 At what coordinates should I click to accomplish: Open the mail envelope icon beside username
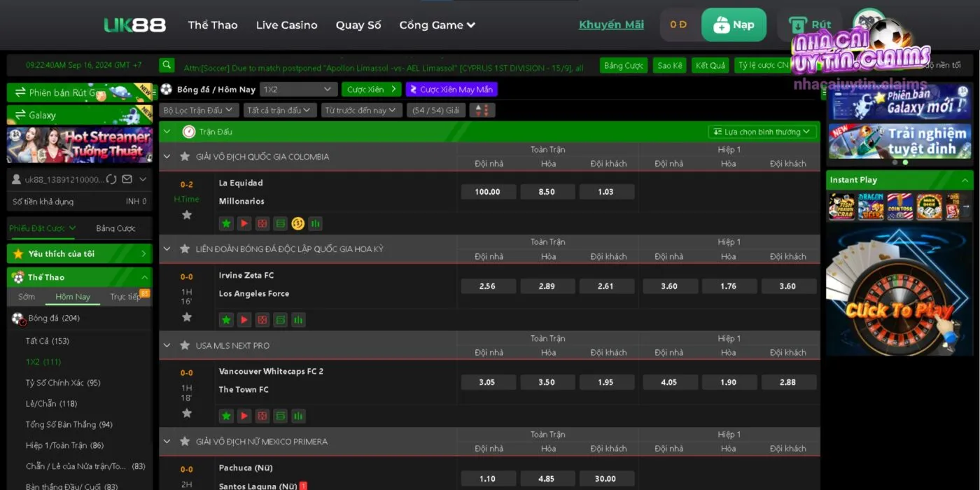click(x=127, y=179)
